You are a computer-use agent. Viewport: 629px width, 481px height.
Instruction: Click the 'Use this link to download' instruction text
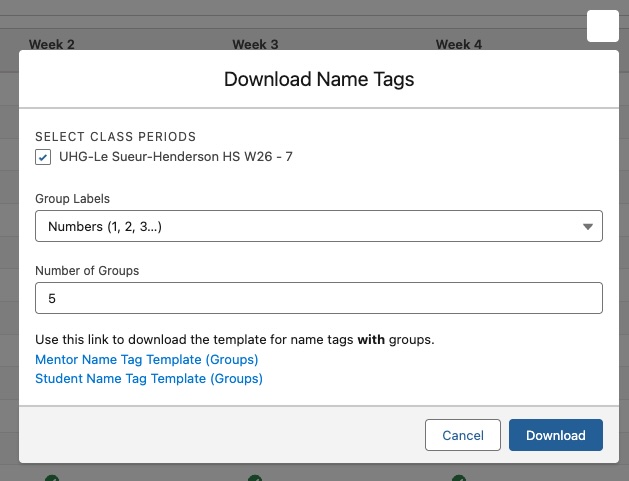pos(235,340)
